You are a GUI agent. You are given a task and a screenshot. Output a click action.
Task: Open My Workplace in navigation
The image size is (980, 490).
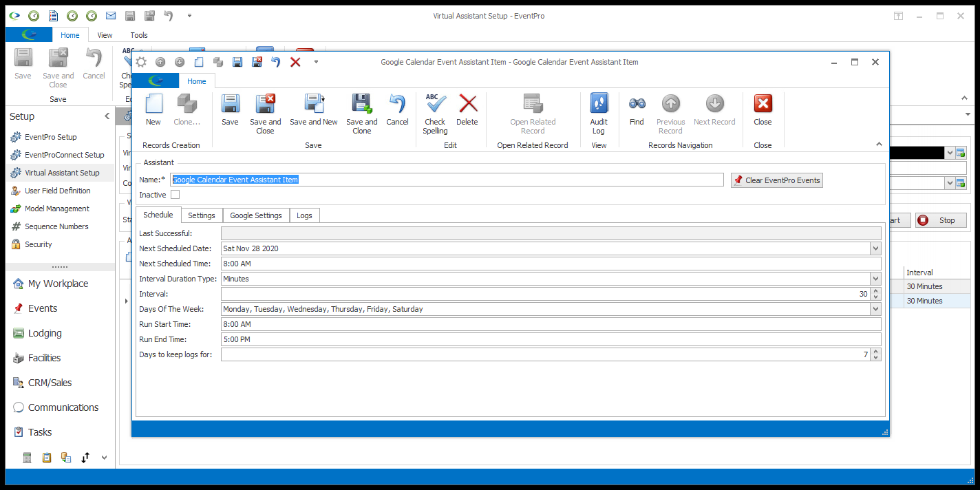(58, 284)
